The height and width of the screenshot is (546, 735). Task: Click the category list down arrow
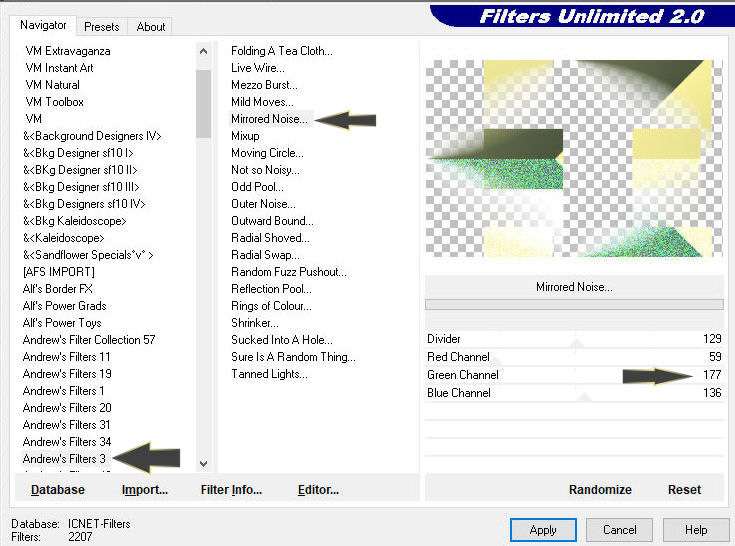203,464
